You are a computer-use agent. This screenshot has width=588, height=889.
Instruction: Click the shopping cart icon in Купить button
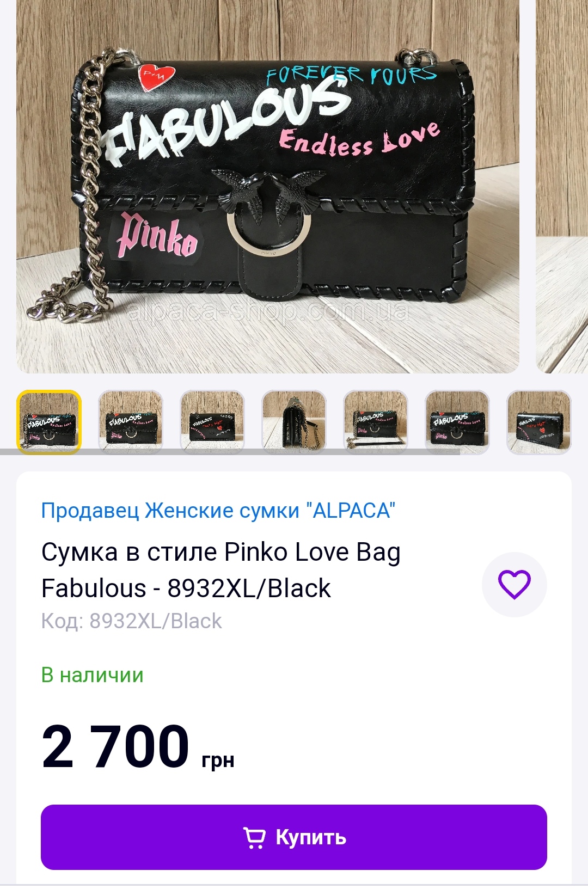coord(254,837)
